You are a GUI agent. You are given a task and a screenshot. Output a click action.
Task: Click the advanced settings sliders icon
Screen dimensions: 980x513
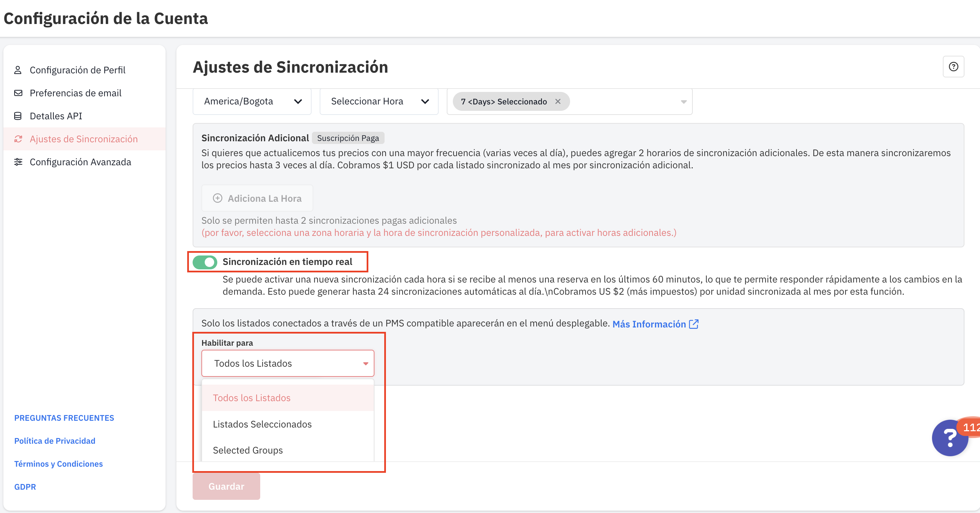(18, 162)
